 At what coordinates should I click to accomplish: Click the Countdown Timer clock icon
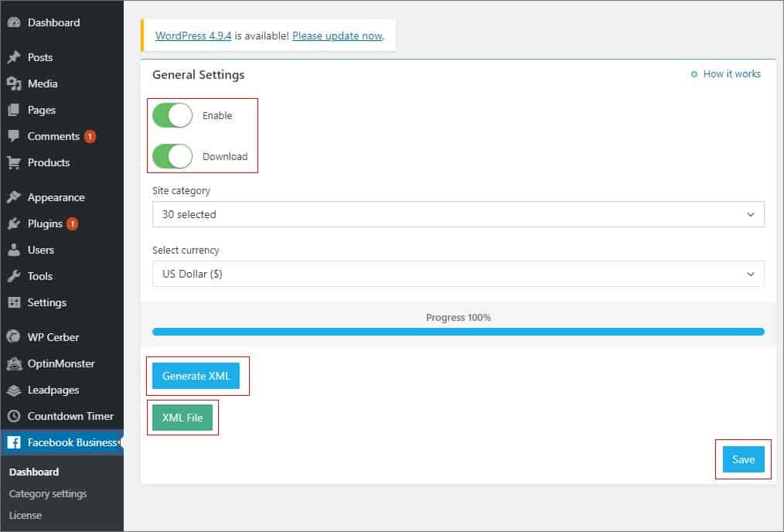[13, 416]
